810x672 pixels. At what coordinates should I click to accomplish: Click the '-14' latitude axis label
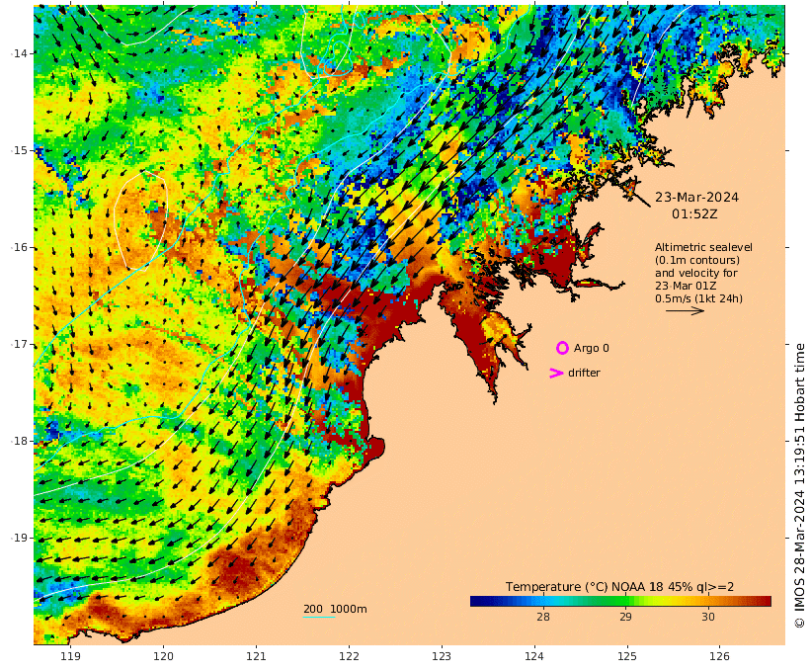[x=20, y=53]
